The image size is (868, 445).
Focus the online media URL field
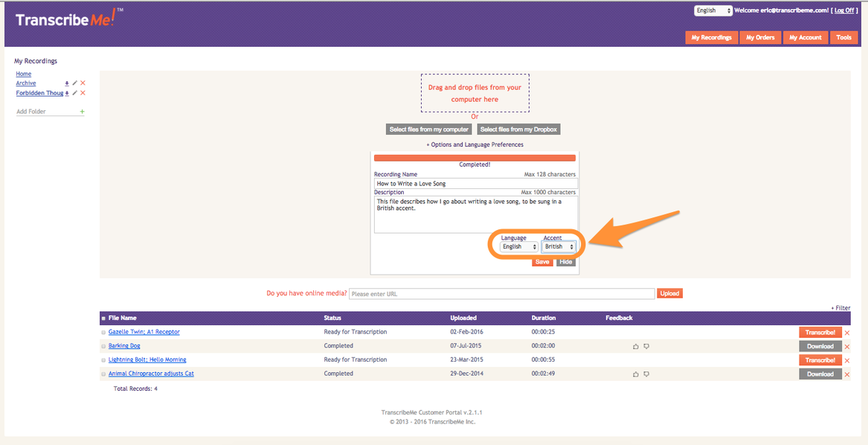(x=501, y=294)
